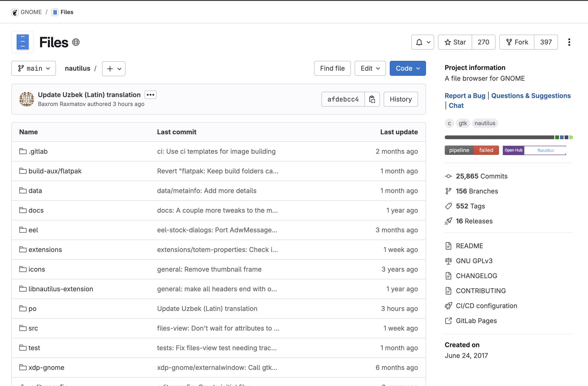Expand commit description ellipsis button
The width and height of the screenshot is (588, 386).
tap(151, 95)
